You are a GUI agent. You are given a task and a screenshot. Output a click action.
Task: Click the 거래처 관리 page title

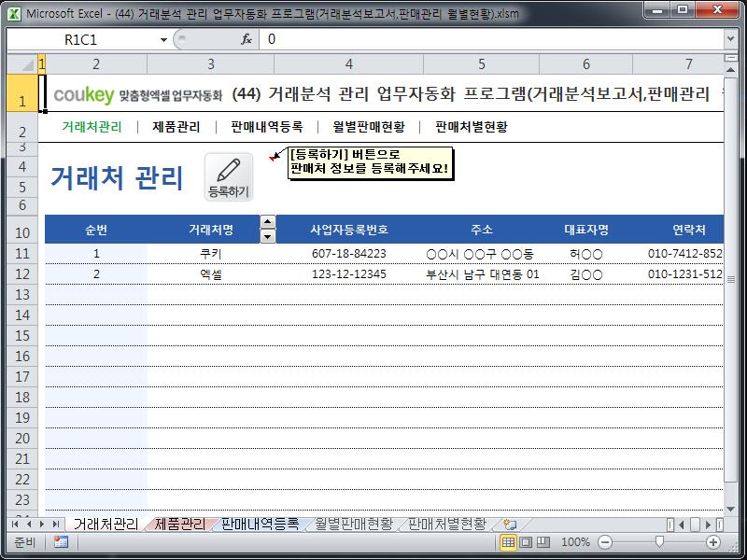117,178
